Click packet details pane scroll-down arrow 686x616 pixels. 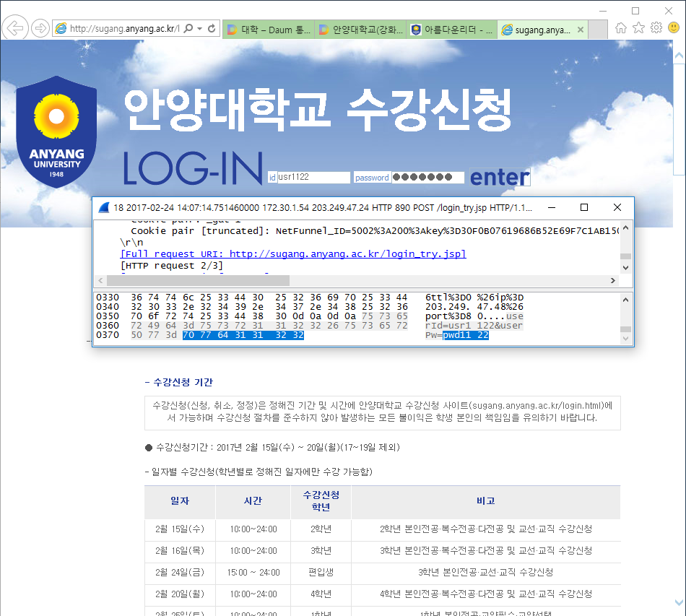click(x=625, y=268)
